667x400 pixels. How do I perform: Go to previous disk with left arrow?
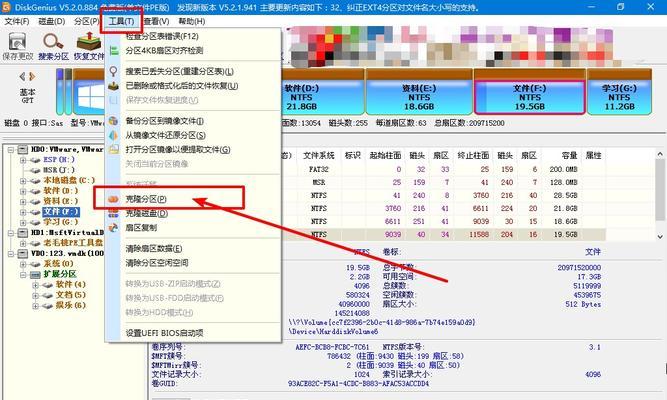22,77
